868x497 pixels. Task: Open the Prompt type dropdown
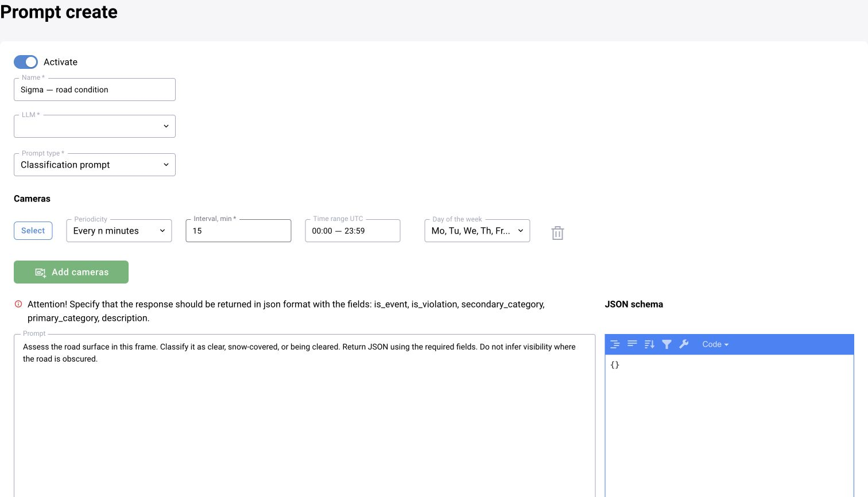pos(95,165)
